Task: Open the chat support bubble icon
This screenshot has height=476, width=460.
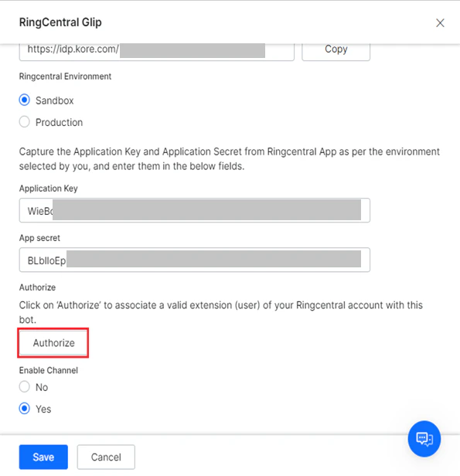Action: pos(424,439)
